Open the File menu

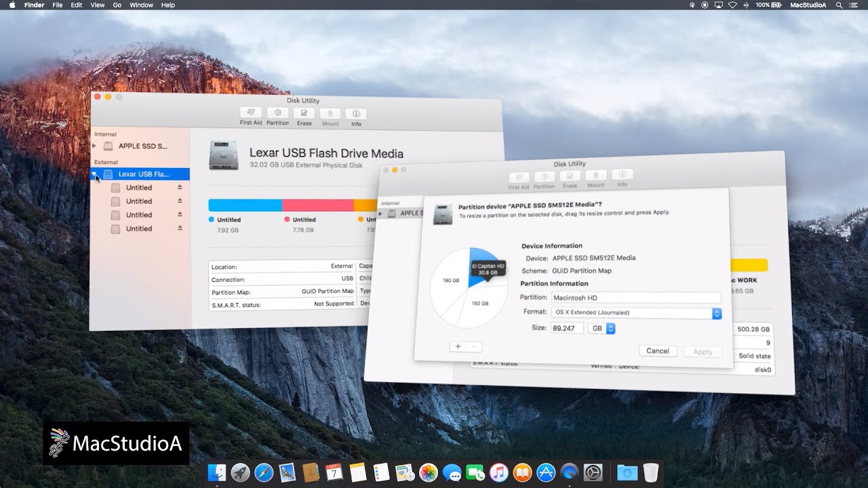pyautogui.click(x=58, y=5)
